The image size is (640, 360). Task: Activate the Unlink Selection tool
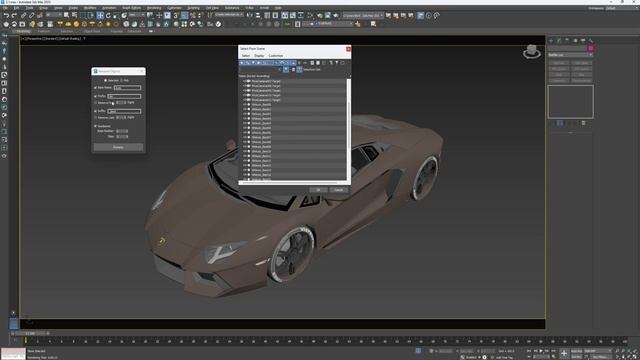[x=31, y=16]
